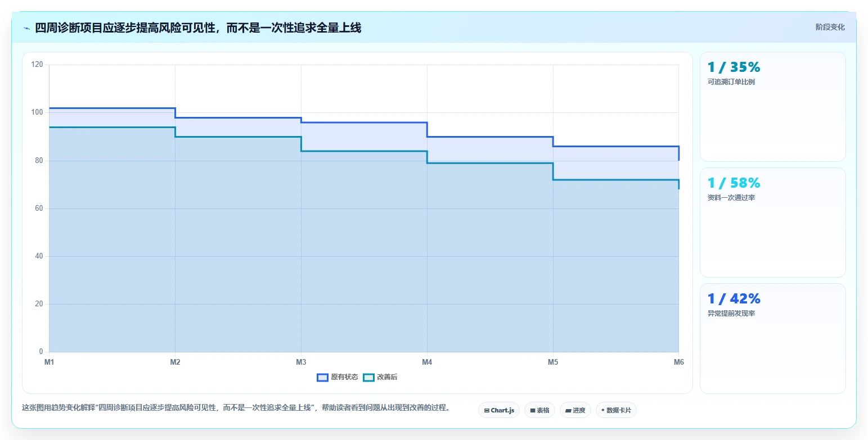Click the 60 y-axis tick label

tap(39, 208)
